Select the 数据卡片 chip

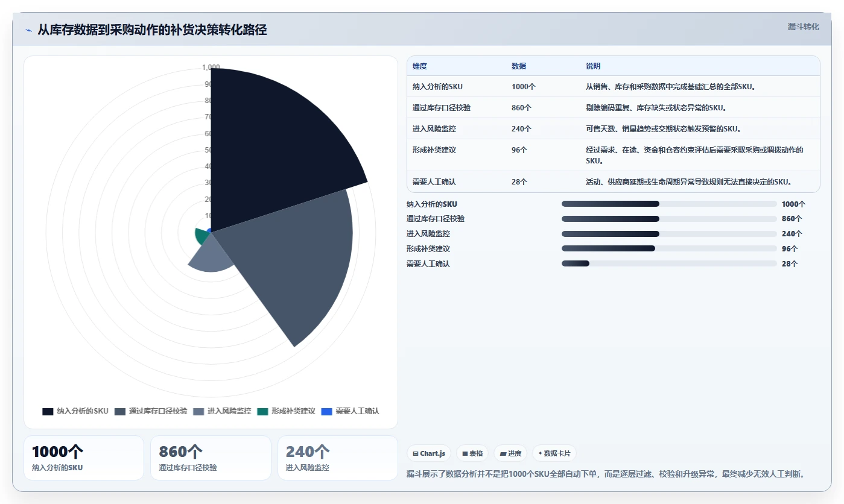click(x=554, y=453)
